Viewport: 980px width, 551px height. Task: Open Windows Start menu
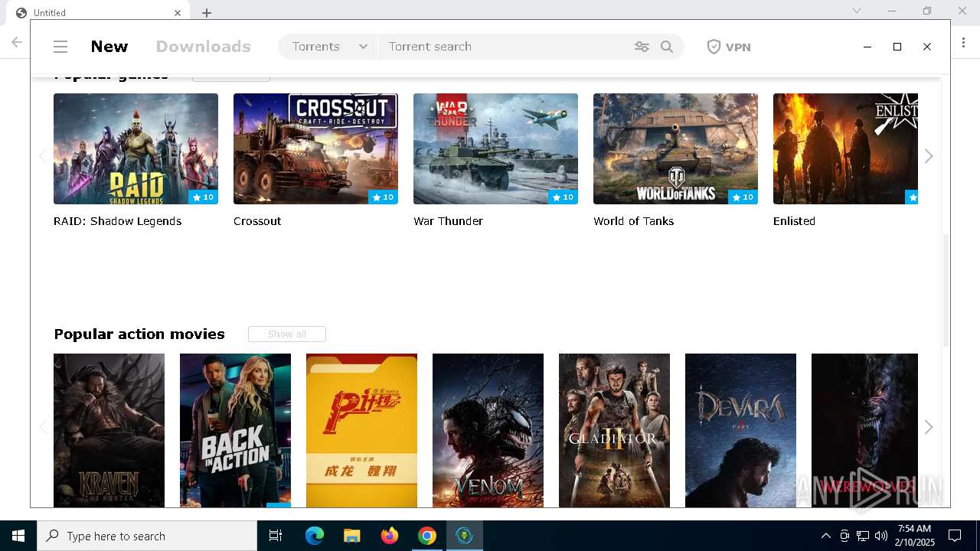click(18, 536)
